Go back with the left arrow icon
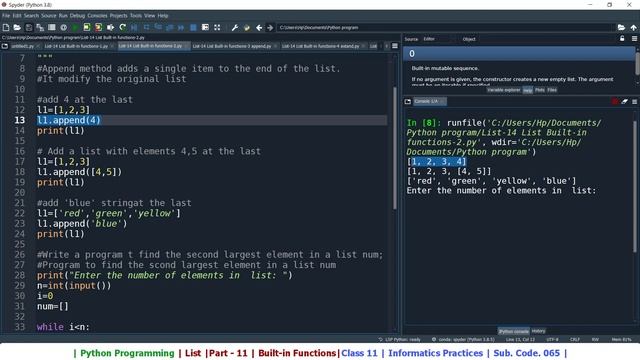Screen dimensions: 640x360 (259, 27)
